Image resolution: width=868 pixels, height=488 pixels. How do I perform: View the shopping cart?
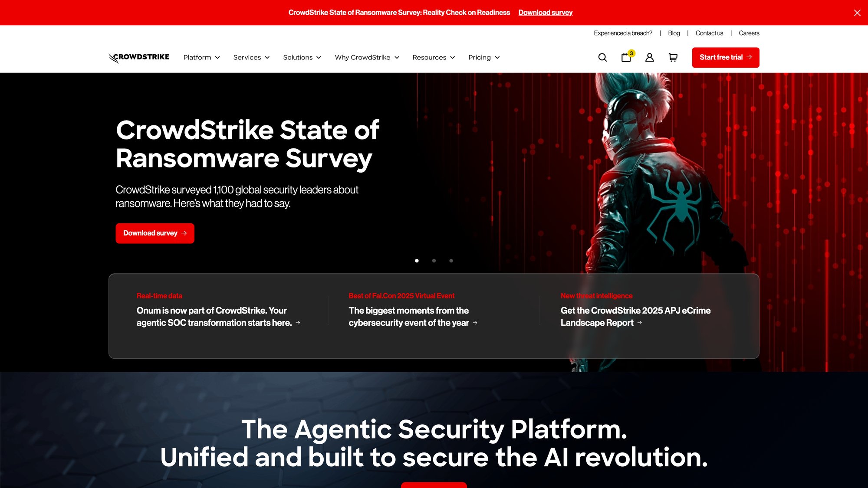(x=673, y=57)
